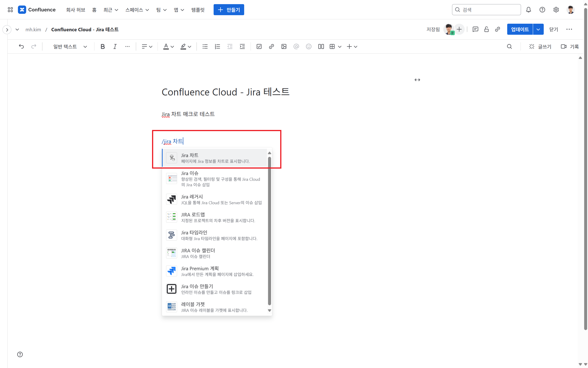
Task: Insert a numbered list
Action: pyautogui.click(x=218, y=46)
